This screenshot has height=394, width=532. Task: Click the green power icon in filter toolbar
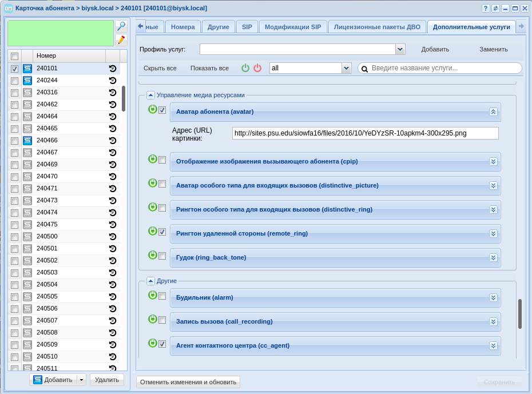point(245,68)
